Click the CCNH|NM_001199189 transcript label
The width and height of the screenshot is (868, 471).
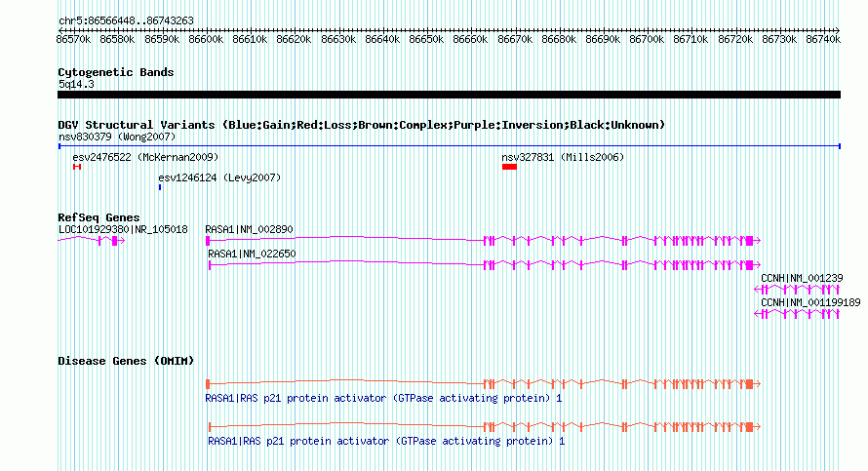[810, 302]
